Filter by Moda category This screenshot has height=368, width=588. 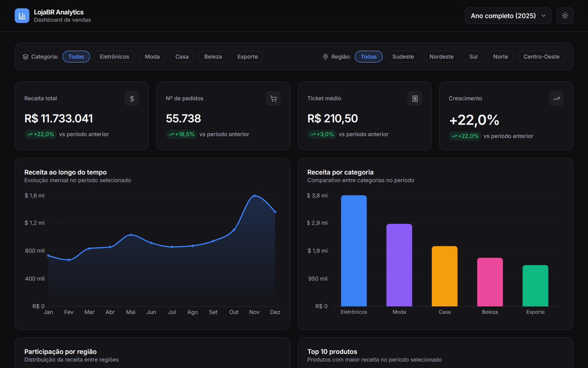pyautogui.click(x=152, y=57)
